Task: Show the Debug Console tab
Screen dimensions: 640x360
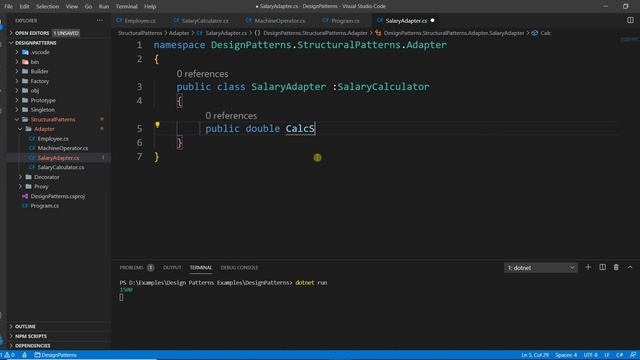Action: click(239, 268)
